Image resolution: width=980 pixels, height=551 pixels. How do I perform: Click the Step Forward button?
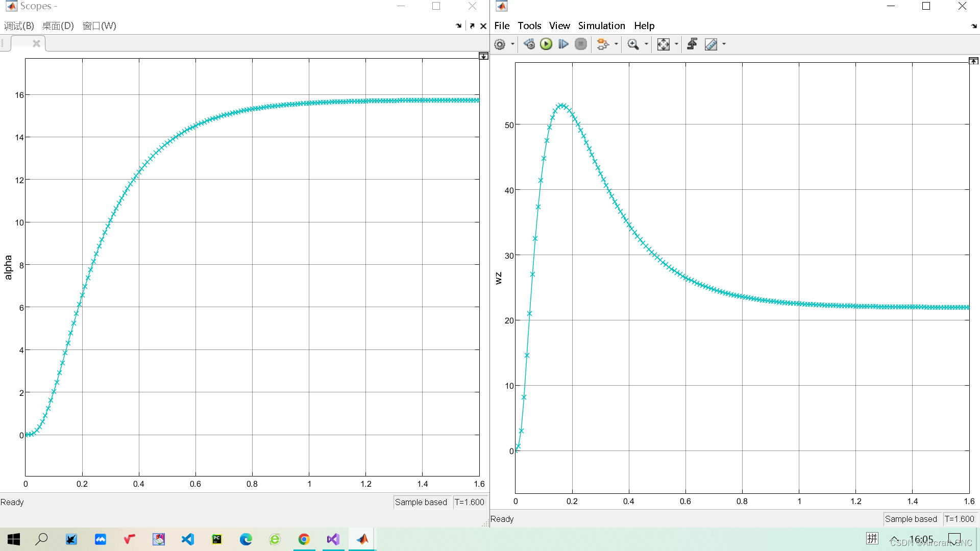(563, 44)
